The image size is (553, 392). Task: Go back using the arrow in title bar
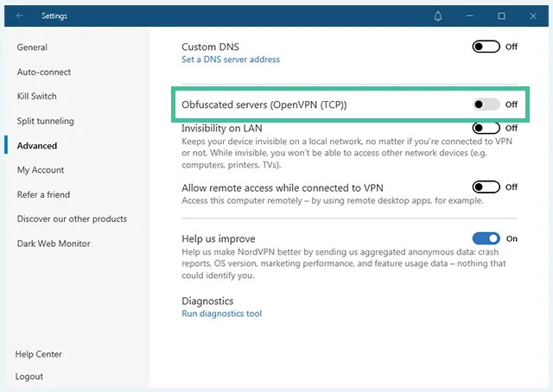coord(19,16)
